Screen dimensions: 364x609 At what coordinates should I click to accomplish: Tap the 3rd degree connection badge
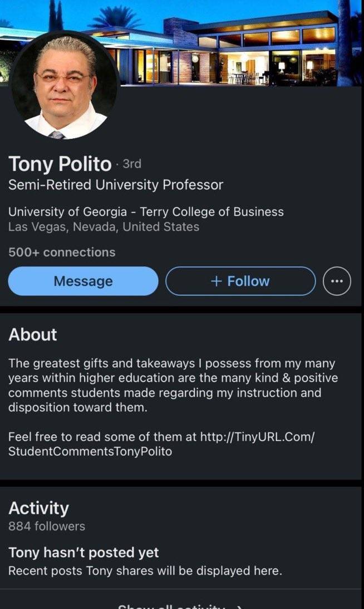(131, 164)
